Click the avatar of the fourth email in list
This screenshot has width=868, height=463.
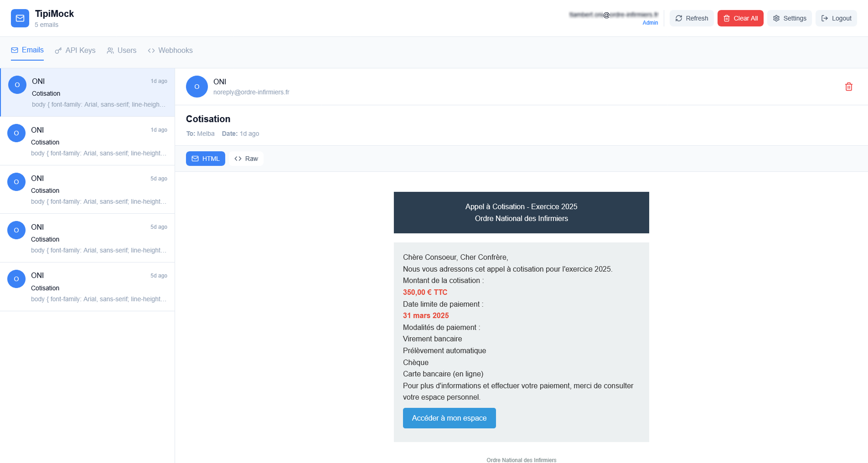pos(16,230)
